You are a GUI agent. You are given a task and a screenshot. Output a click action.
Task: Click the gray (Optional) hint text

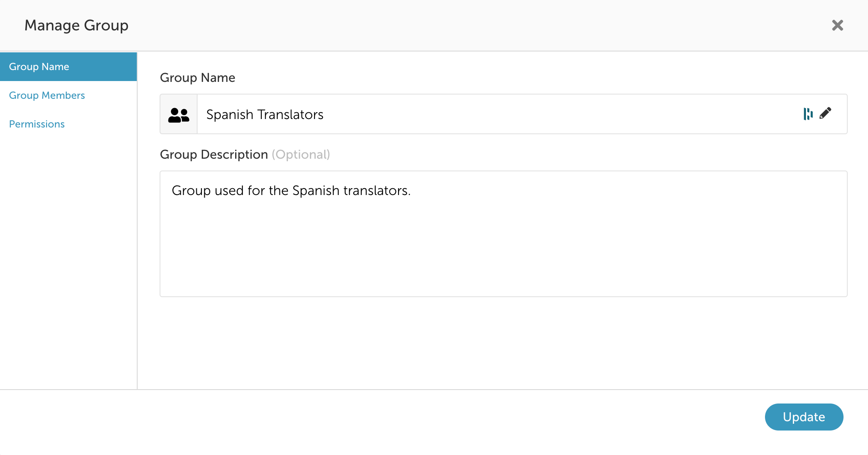301,154
